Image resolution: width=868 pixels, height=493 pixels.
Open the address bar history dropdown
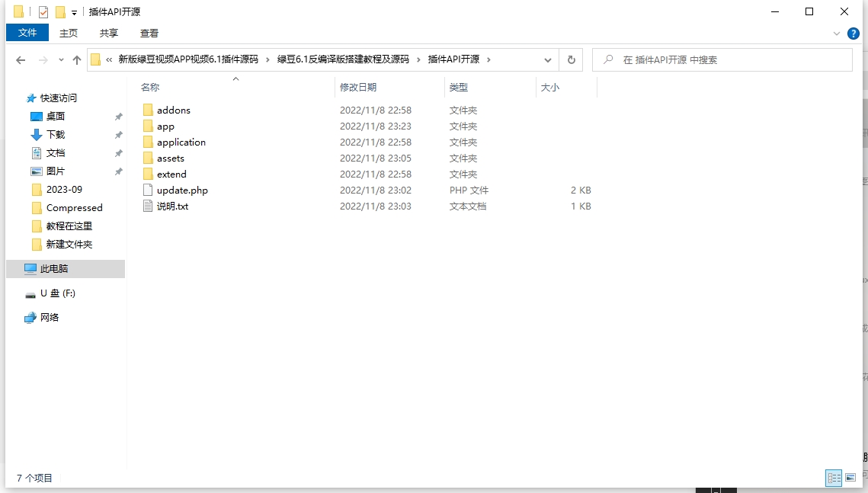coord(548,60)
